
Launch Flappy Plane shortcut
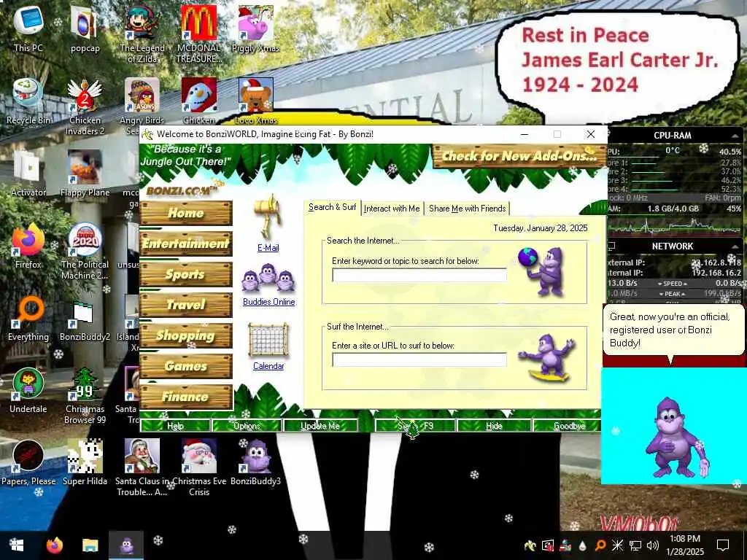click(85, 174)
